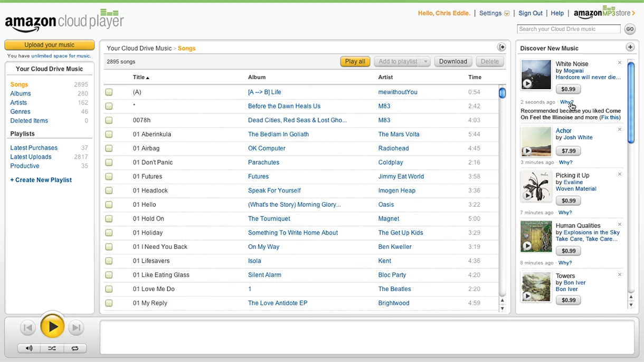Click the Discover New Music scrollbar thumb
This screenshot has width=644, height=362.
point(631,102)
